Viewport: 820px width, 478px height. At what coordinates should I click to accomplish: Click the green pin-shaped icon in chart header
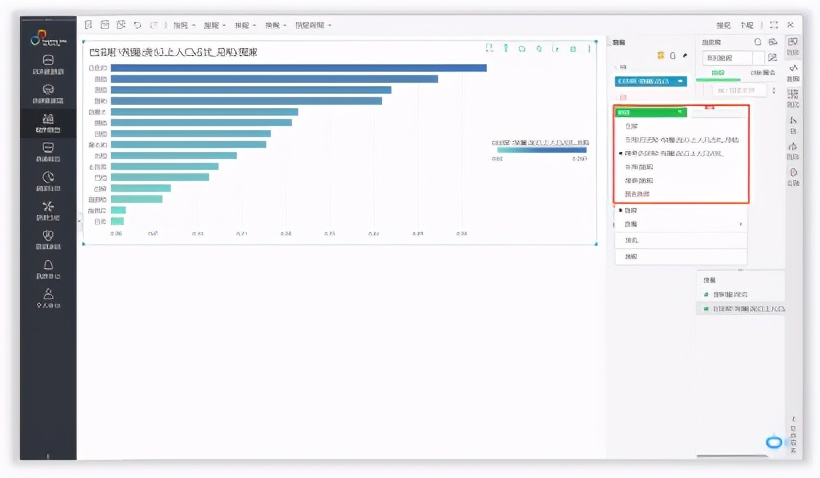point(506,48)
